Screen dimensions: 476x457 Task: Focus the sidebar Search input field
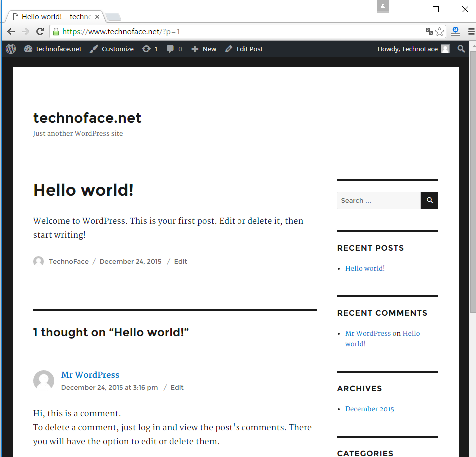tap(379, 200)
